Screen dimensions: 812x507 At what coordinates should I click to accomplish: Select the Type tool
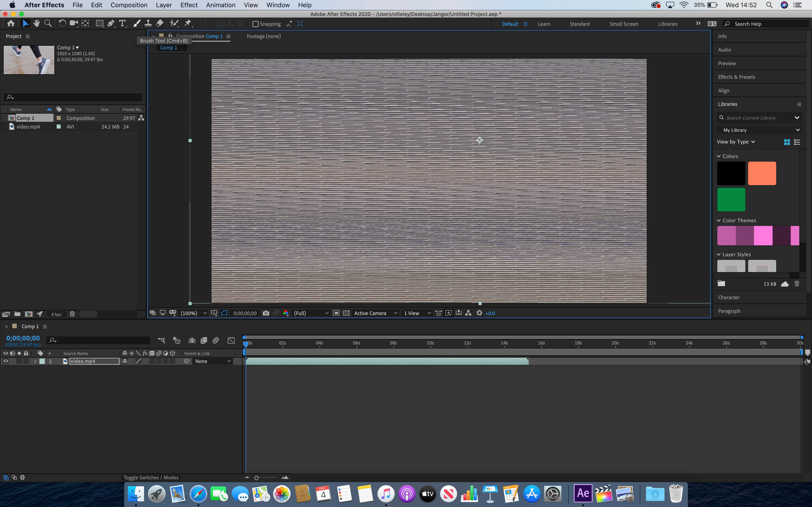coord(123,24)
